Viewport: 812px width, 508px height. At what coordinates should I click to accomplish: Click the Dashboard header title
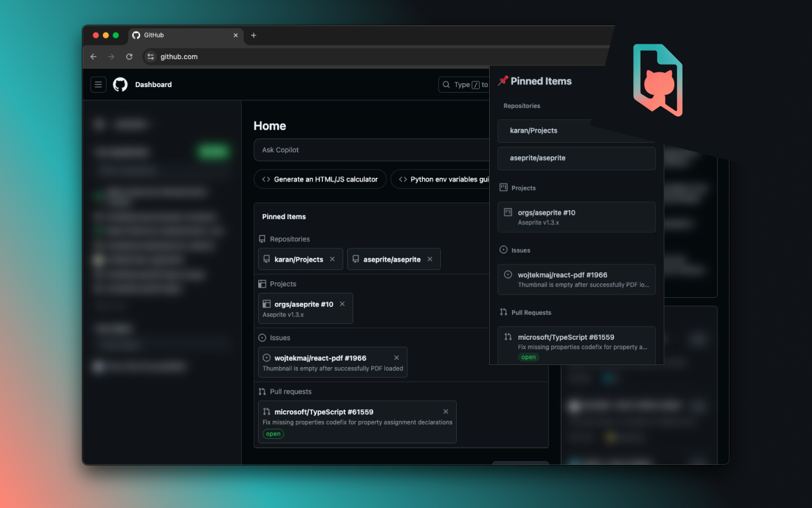point(154,84)
